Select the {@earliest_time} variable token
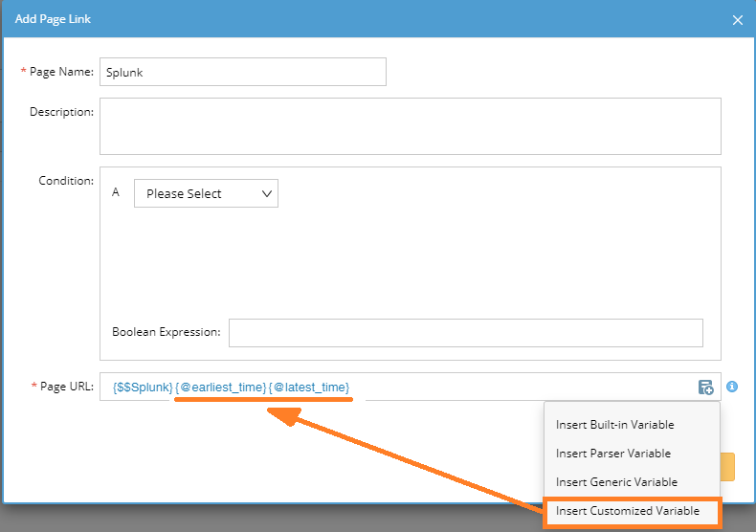756x532 pixels. (x=221, y=387)
